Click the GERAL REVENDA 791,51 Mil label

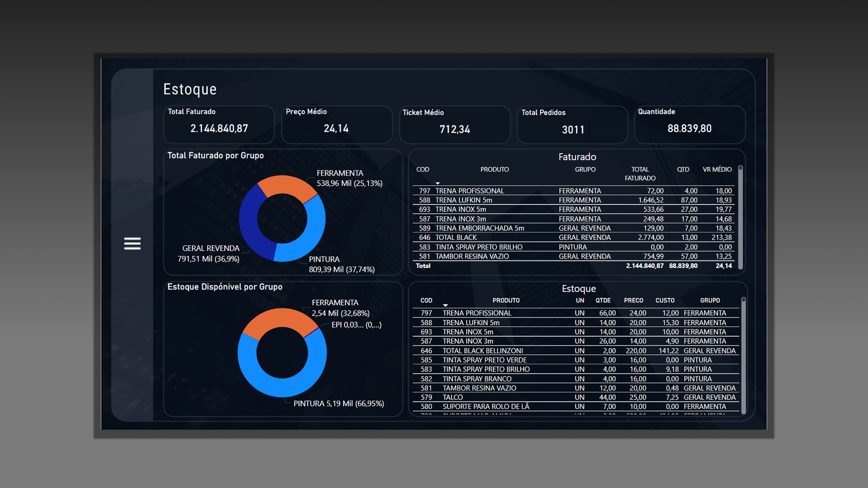208,253
